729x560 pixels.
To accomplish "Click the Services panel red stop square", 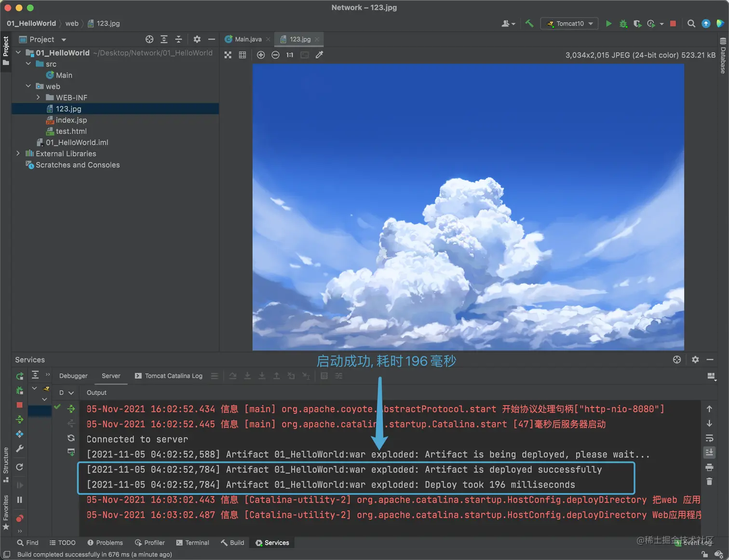I will click(x=20, y=405).
